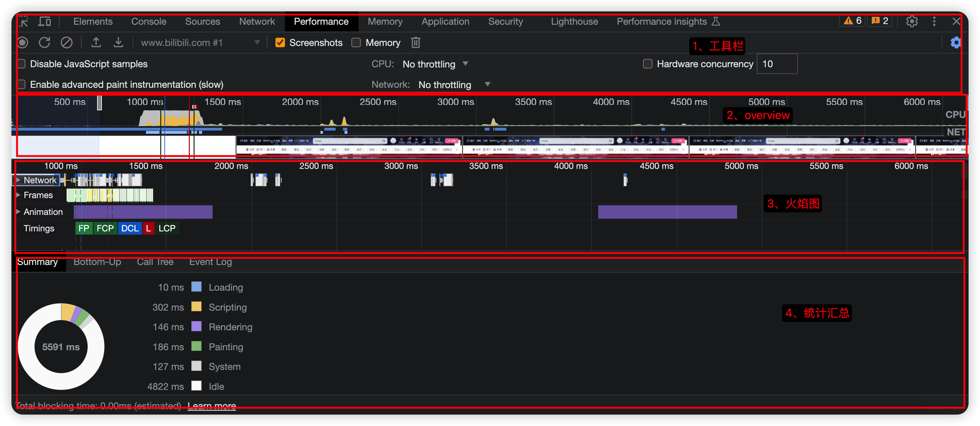Image resolution: width=980 pixels, height=426 pixels.
Task: Open the Lighthouse panel tab
Action: tap(574, 22)
